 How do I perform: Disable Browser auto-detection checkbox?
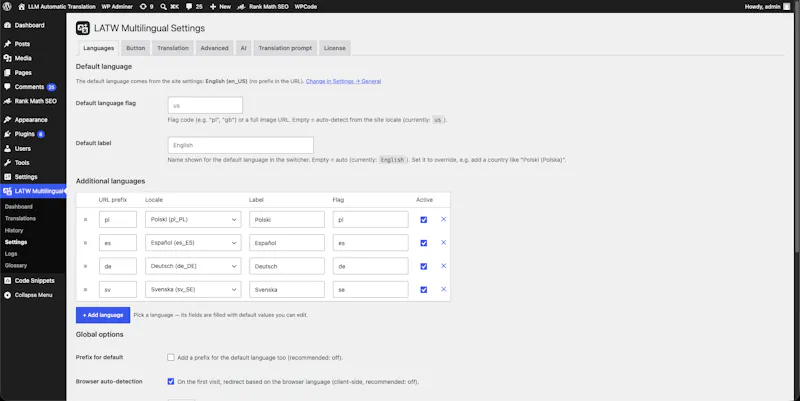[x=171, y=381]
